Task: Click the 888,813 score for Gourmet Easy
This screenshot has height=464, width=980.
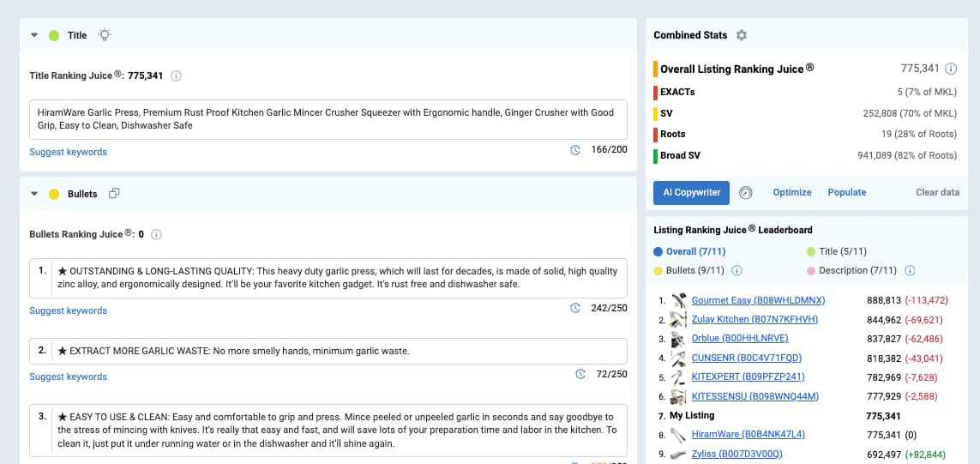Action: tap(884, 300)
